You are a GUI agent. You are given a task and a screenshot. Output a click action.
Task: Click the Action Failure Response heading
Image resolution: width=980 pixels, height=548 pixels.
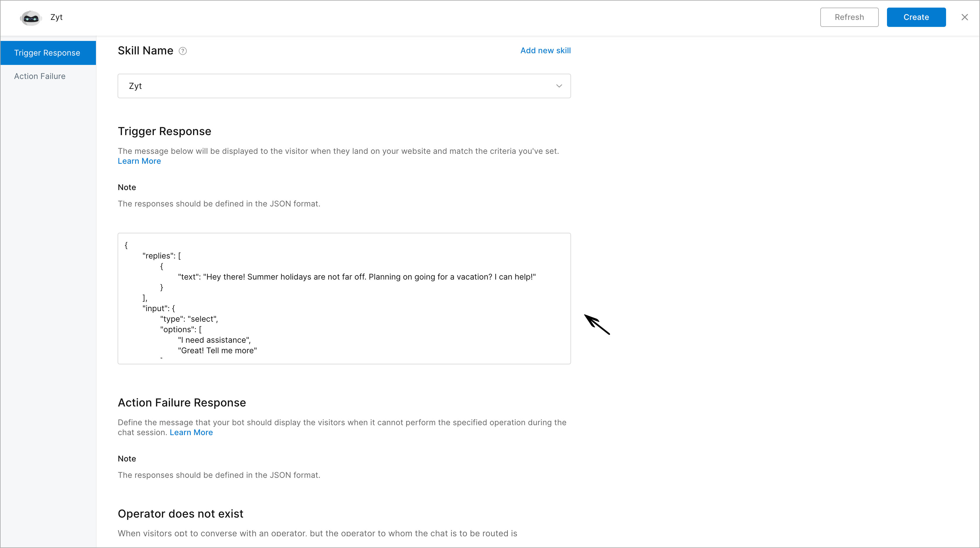(x=181, y=403)
